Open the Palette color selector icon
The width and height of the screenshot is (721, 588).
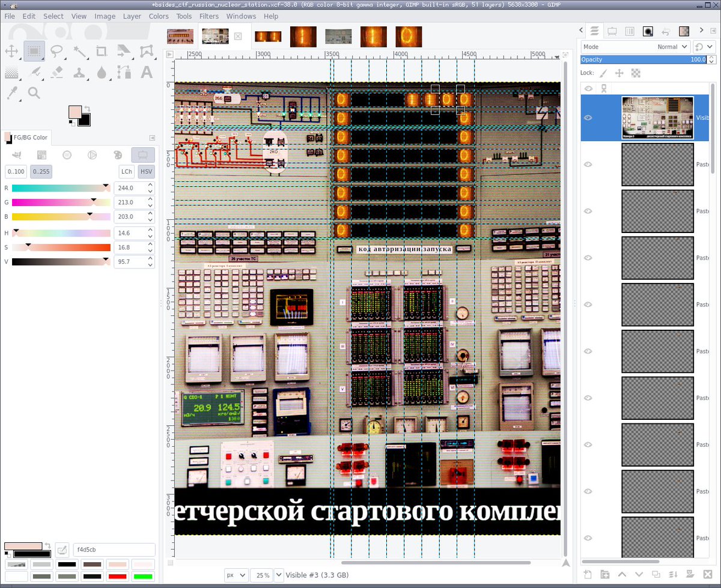pos(118,155)
